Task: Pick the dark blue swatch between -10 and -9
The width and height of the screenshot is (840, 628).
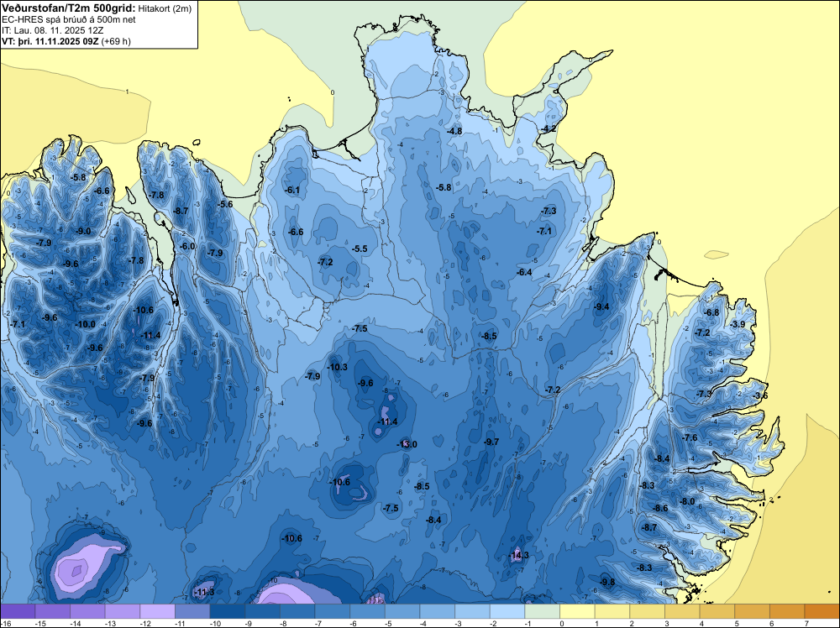Action: [227, 611]
